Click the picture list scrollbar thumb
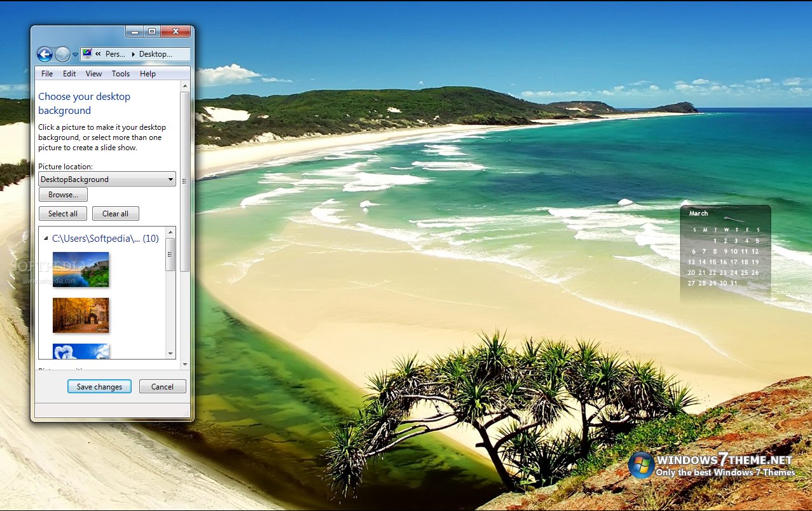The image size is (812, 511). [x=170, y=255]
